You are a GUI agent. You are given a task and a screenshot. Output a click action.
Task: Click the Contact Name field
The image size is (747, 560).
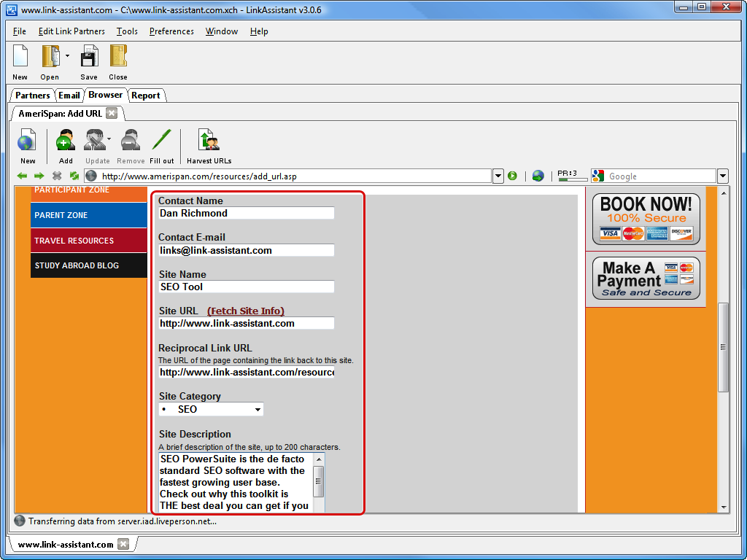247,214
